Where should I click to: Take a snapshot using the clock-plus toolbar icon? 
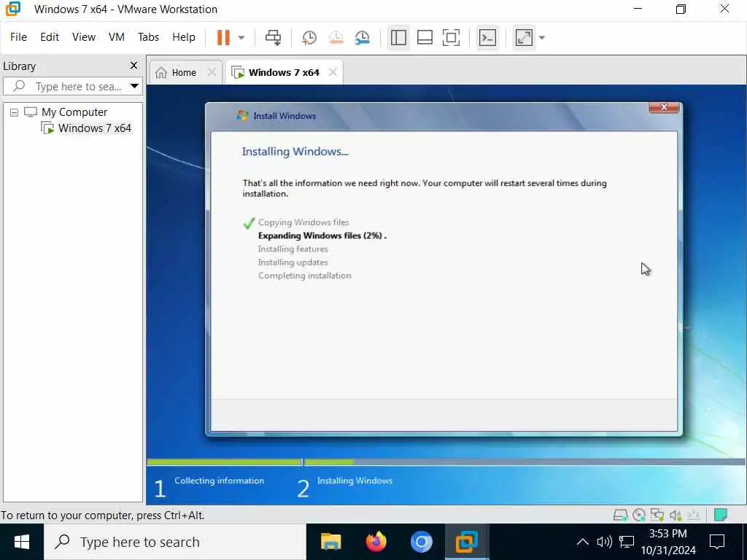(309, 38)
